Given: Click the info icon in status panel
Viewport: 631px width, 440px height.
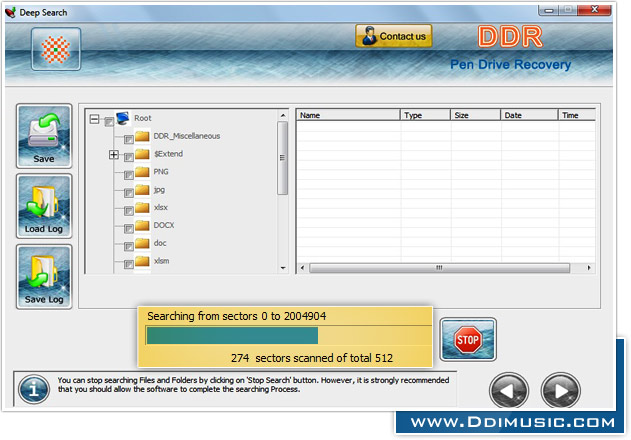Looking at the screenshot, I should click(x=34, y=390).
